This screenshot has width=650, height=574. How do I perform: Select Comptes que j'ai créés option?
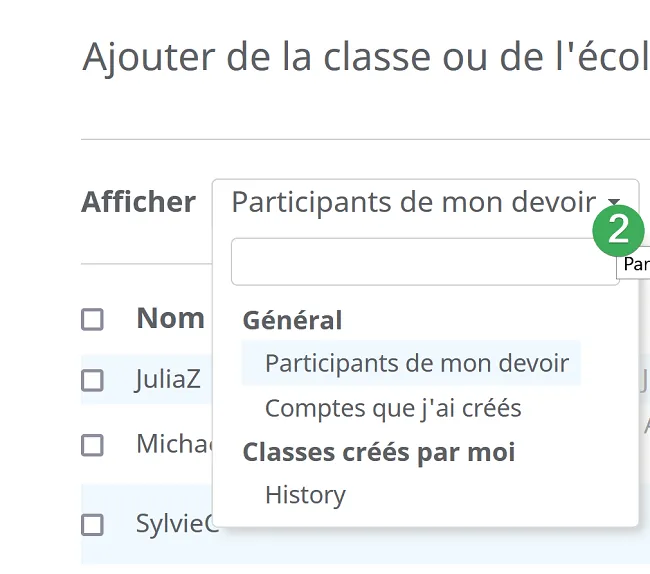pos(393,408)
